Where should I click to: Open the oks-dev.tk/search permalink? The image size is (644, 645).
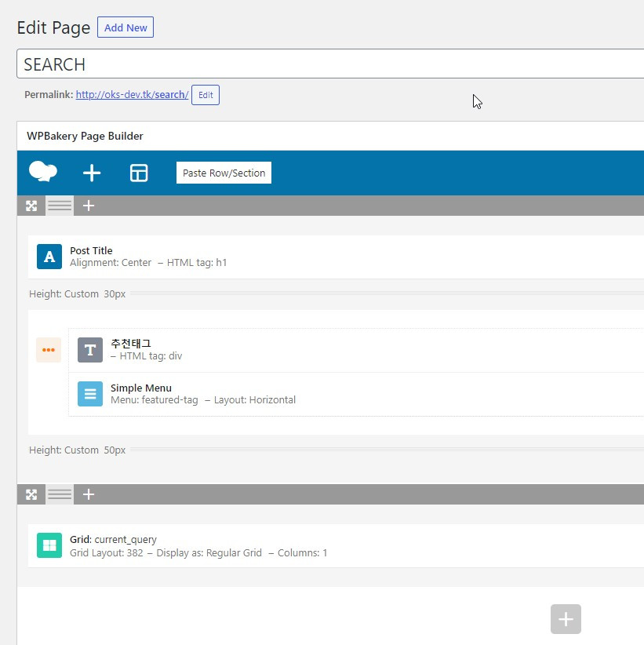point(132,95)
